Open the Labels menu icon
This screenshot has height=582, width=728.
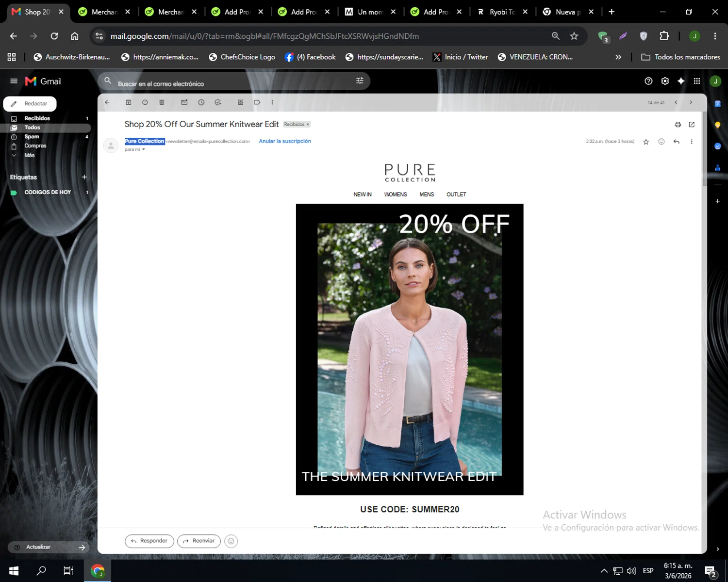click(x=257, y=102)
